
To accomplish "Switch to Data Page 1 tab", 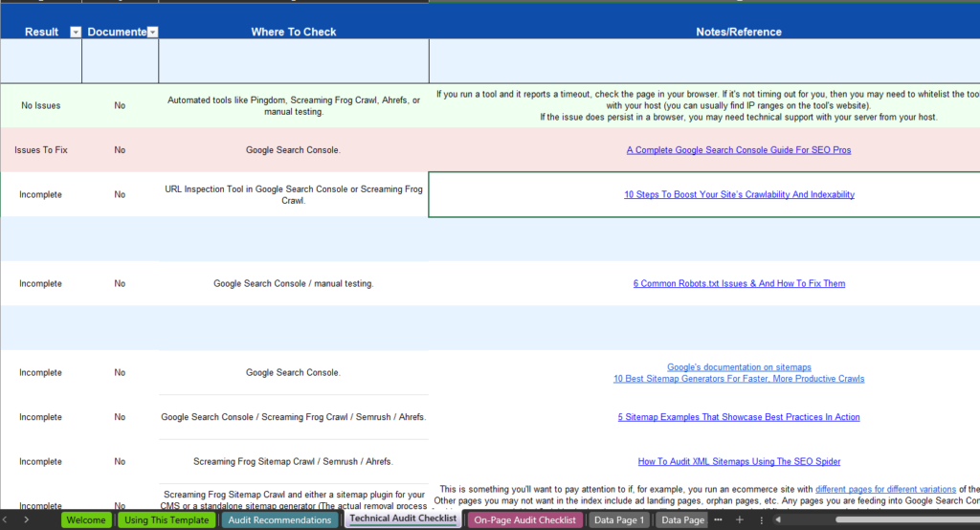I will (x=618, y=520).
